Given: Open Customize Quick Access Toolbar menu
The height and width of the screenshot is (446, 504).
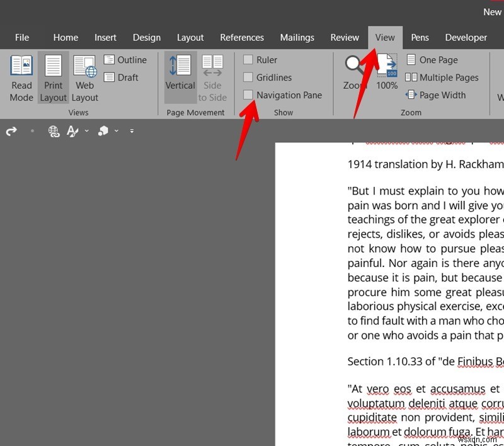Looking at the screenshot, I should pyautogui.click(x=132, y=131).
